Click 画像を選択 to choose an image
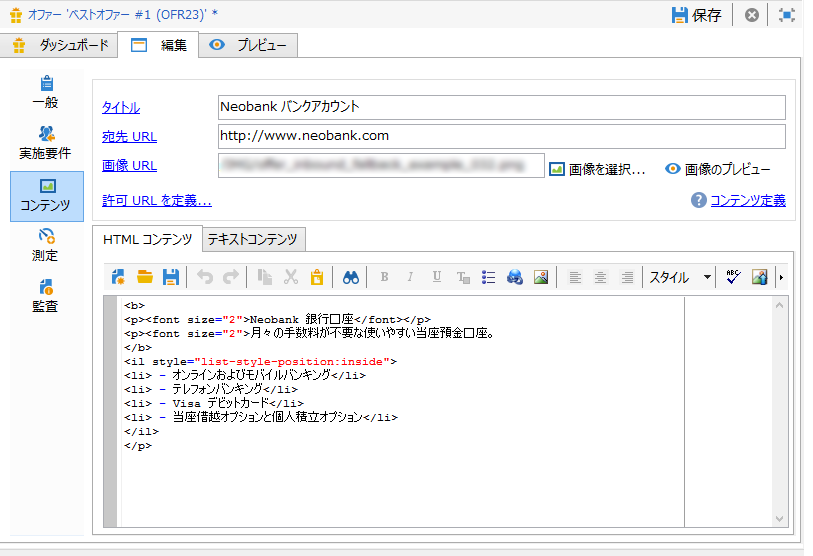The width and height of the screenshot is (813, 556). point(597,169)
